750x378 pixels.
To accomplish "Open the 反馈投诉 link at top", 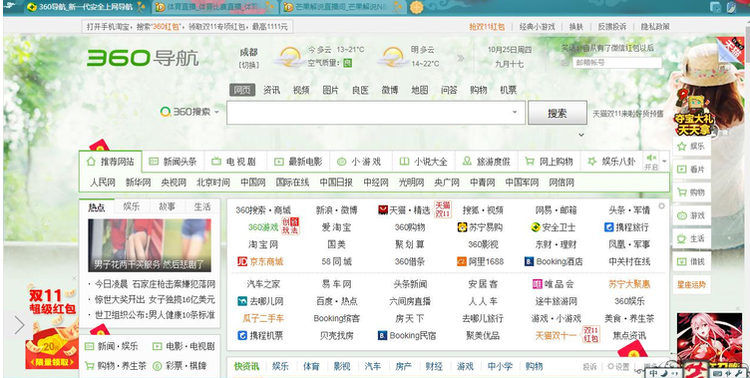I will [612, 27].
